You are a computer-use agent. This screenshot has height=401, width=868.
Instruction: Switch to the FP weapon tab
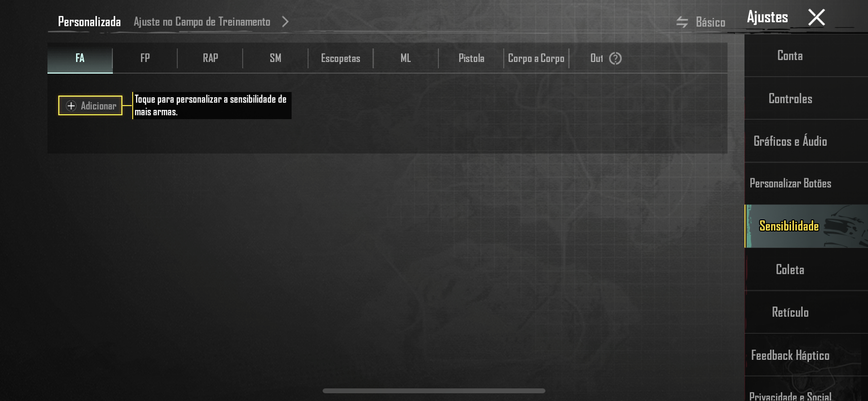coord(145,58)
